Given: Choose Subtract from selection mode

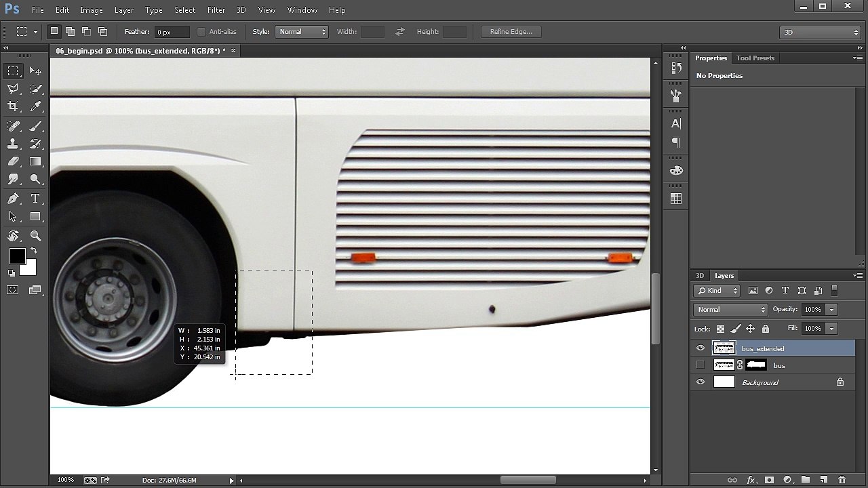Looking at the screenshot, I should coord(87,31).
